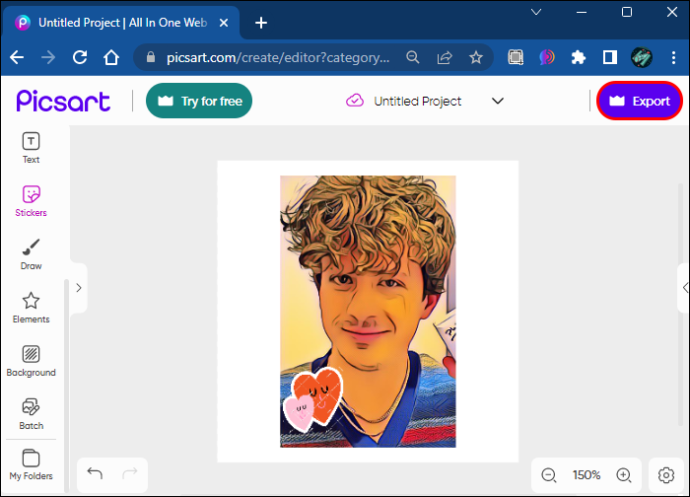
Task: Zoom out with the minus magnifier
Action: pos(549,475)
